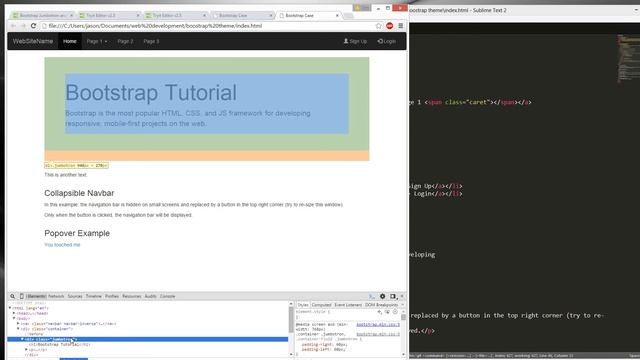Click the Bootstrap Tutorial heading
640x360 pixels.
[x=151, y=93]
